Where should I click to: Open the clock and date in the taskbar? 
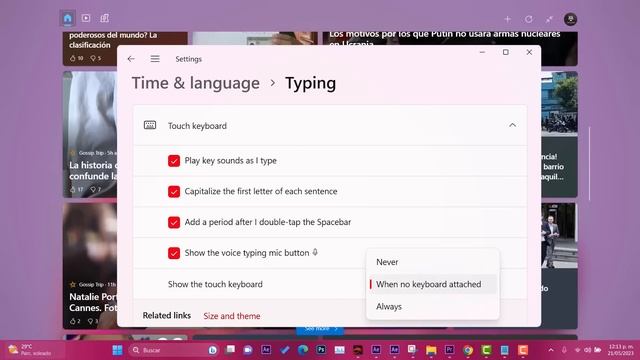[620, 350]
